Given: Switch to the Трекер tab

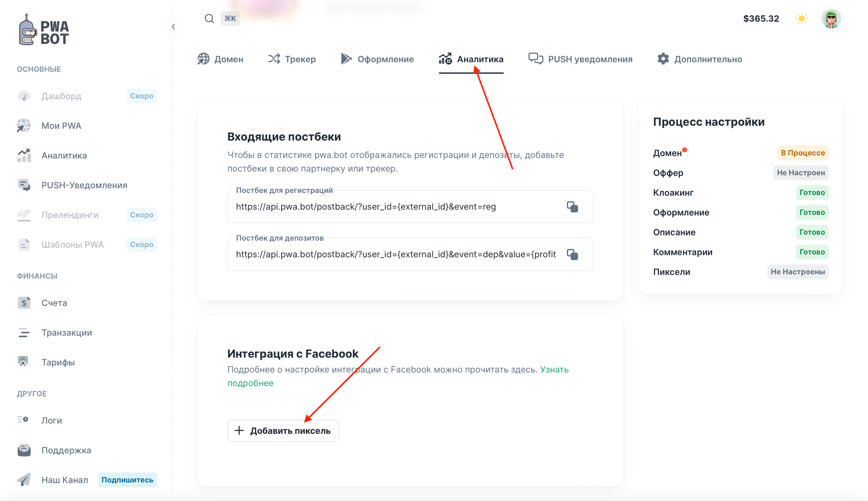Looking at the screenshot, I should click(292, 59).
